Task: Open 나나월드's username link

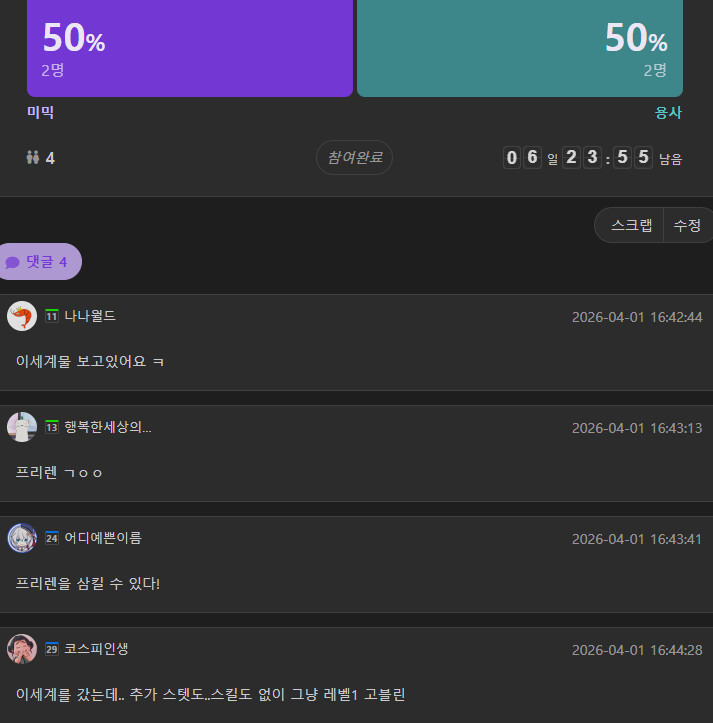Action: [90, 316]
